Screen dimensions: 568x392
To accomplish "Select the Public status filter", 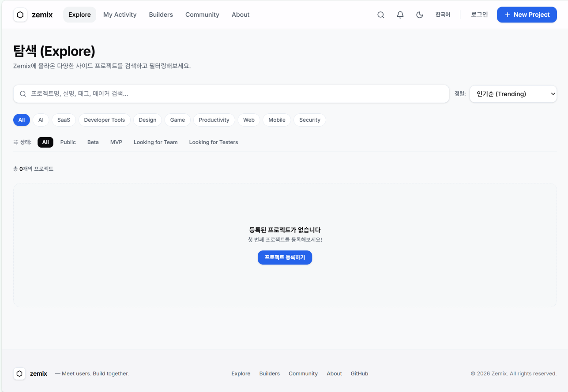I will pyautogui.click(x=68, y=142).
